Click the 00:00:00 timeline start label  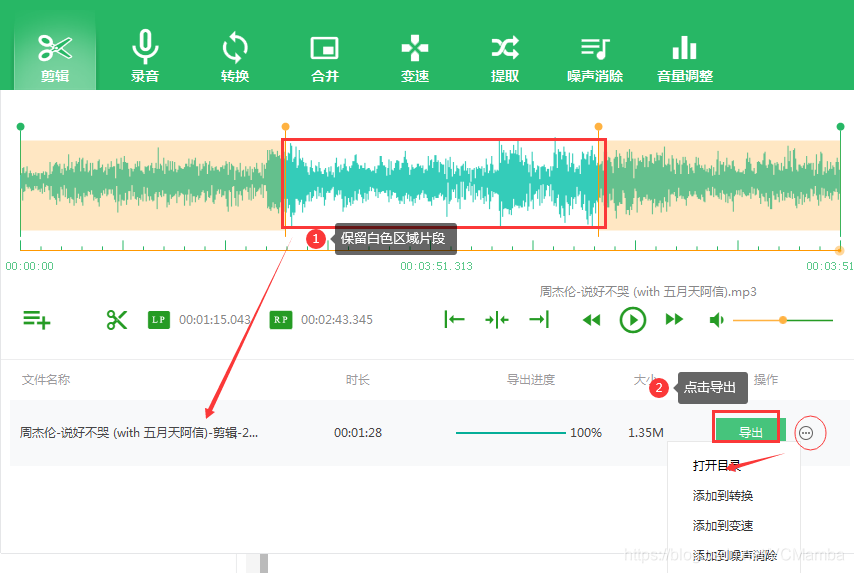(x=29, y=266)
